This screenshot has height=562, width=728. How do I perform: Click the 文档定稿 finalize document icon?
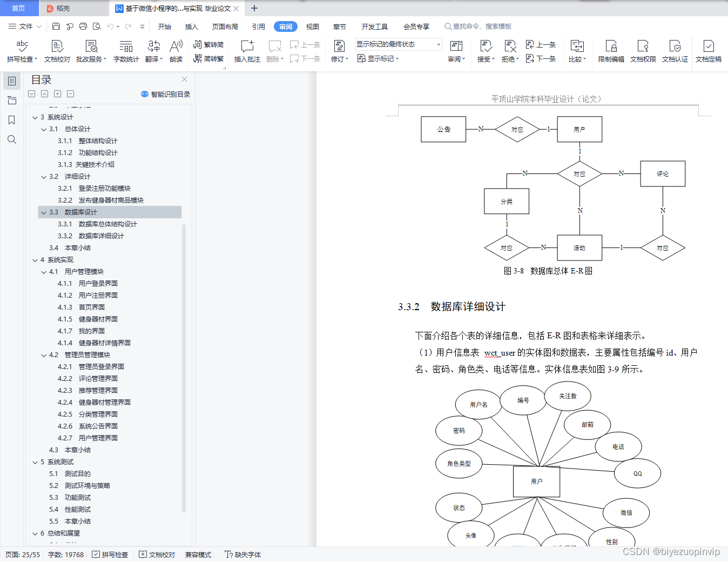[709, 46]
